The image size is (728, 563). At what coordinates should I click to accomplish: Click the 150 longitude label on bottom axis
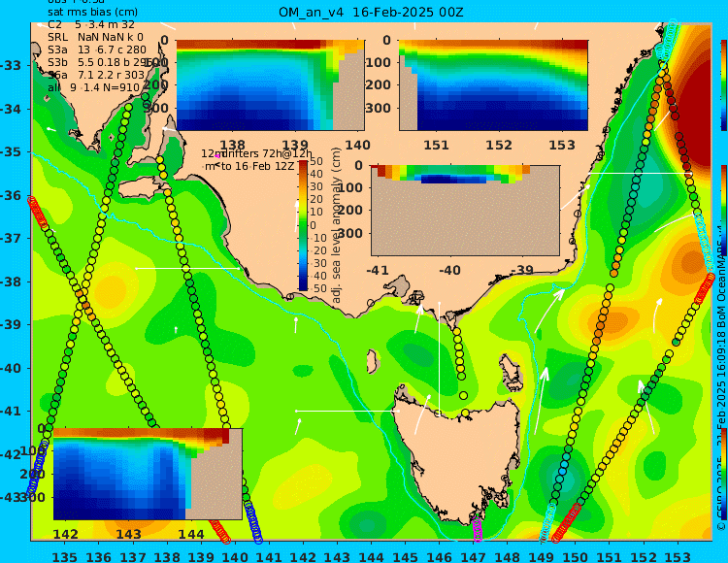(576, 556)
